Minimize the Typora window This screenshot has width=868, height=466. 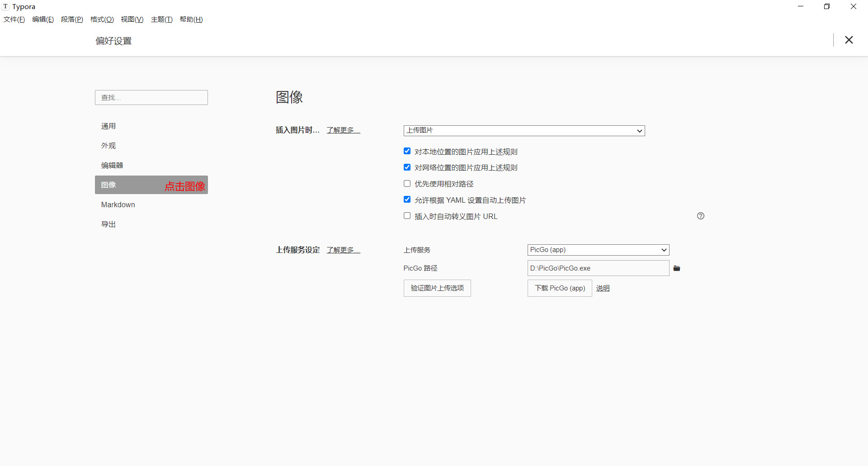tap(801, 6)
